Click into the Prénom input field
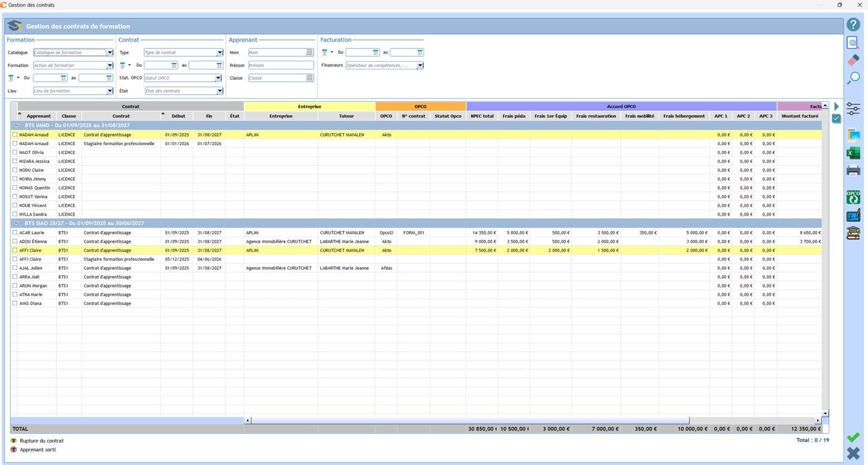 [x=281, y=66]
